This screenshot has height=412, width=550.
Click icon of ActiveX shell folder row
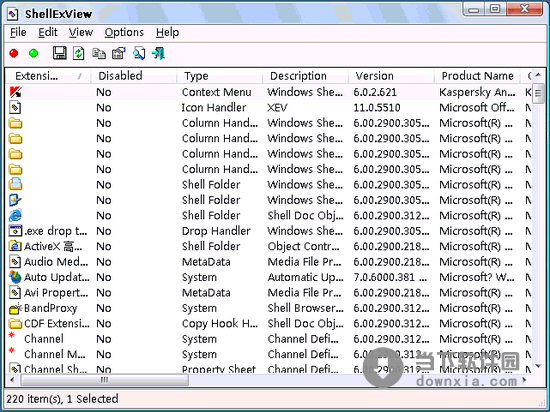point(15,246)
